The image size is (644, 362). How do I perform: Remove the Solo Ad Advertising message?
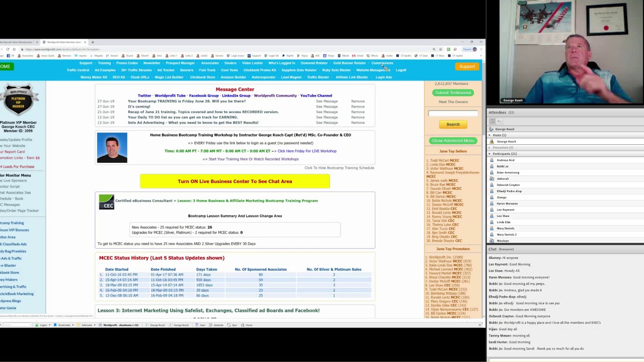click(x=358, y=123)
